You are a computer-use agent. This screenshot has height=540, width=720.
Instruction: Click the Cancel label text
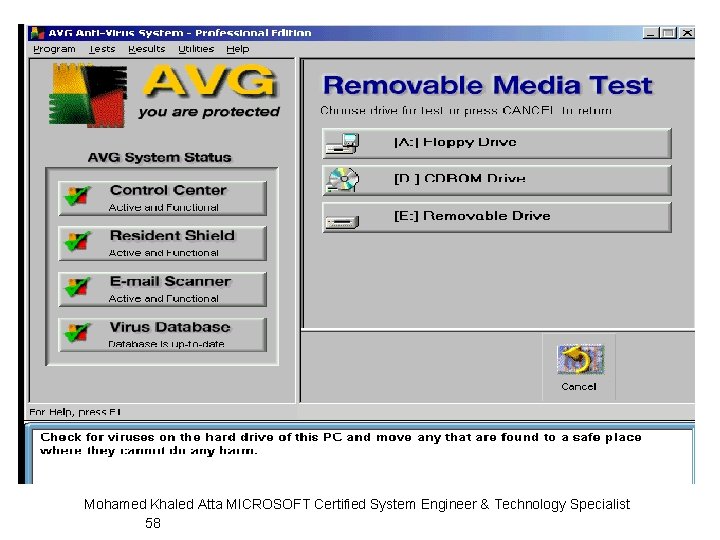point(579,387)
